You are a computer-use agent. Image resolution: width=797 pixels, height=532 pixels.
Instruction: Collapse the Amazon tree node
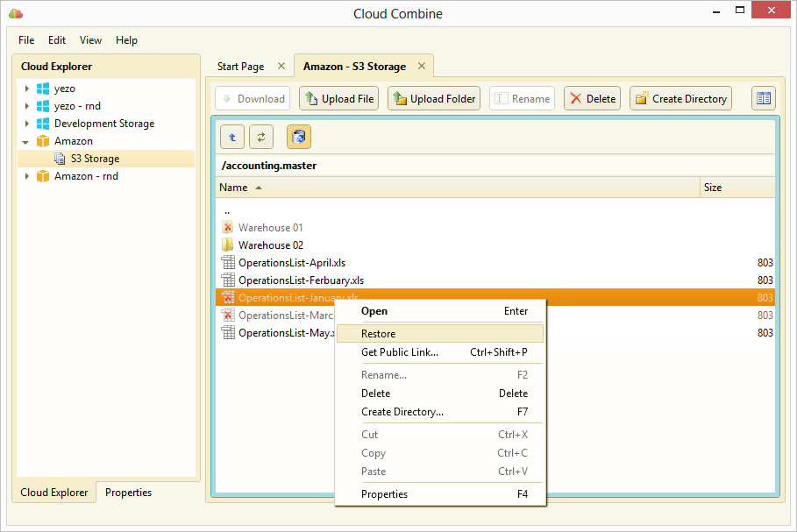point(26,142)
